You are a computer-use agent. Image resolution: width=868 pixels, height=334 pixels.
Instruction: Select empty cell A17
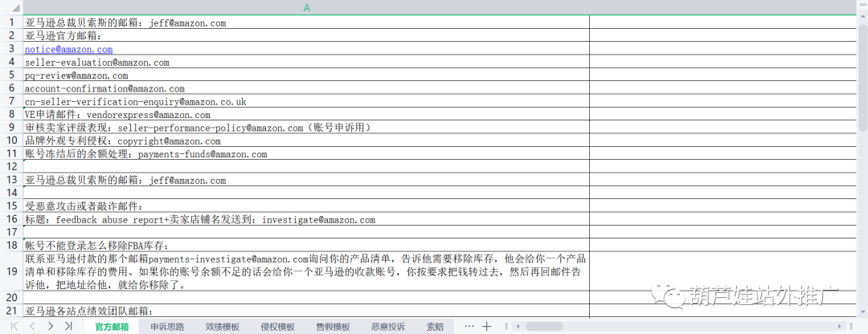[x=307, y=232]
